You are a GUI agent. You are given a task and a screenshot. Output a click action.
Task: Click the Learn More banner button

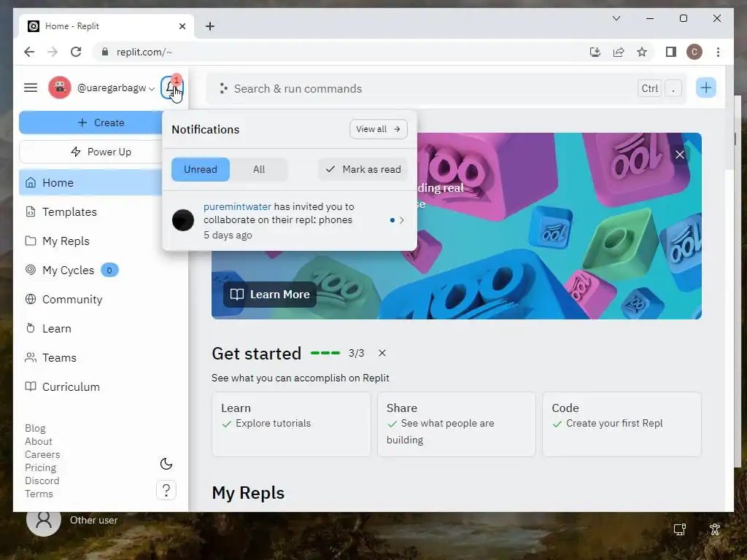270,295
